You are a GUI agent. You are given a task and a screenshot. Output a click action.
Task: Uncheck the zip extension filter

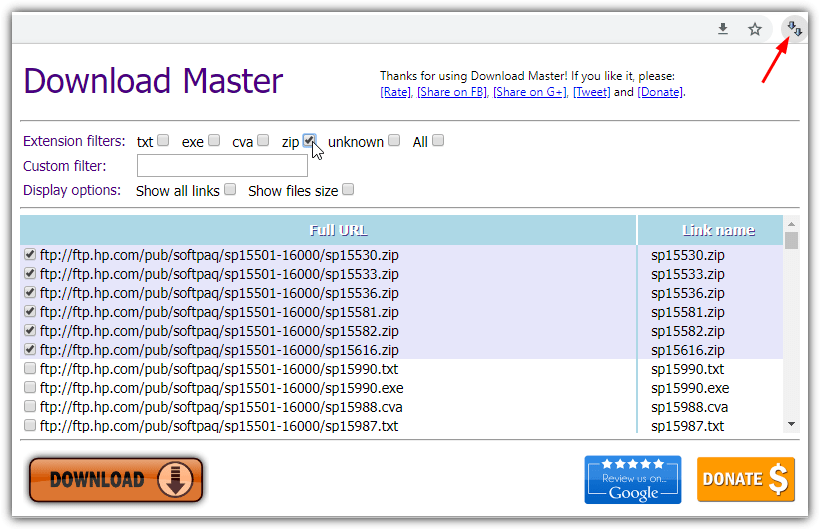tap(310, 141)
